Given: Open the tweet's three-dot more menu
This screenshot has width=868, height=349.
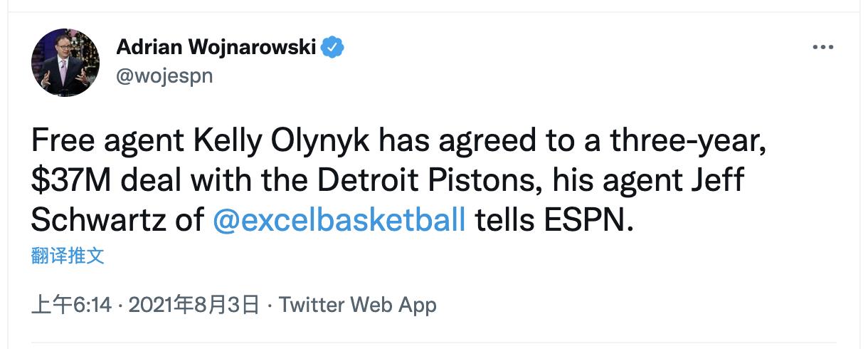Looking at the screenshot, I should click(822, 47).
